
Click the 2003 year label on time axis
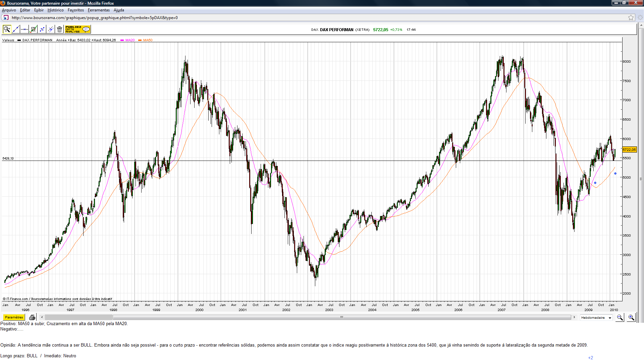[329, 310]
